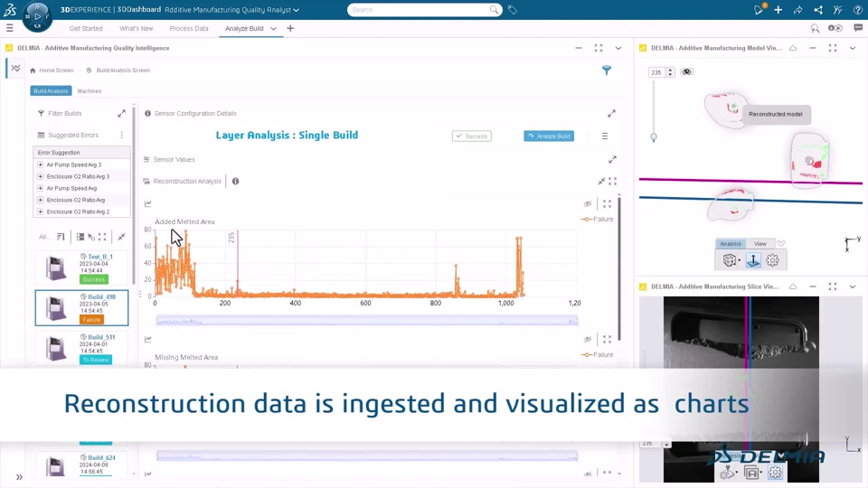Toggle the Failure legend of Missing Melted Area
The height and width of the screenshot is (488, 868).
click(x=598, y=354)
